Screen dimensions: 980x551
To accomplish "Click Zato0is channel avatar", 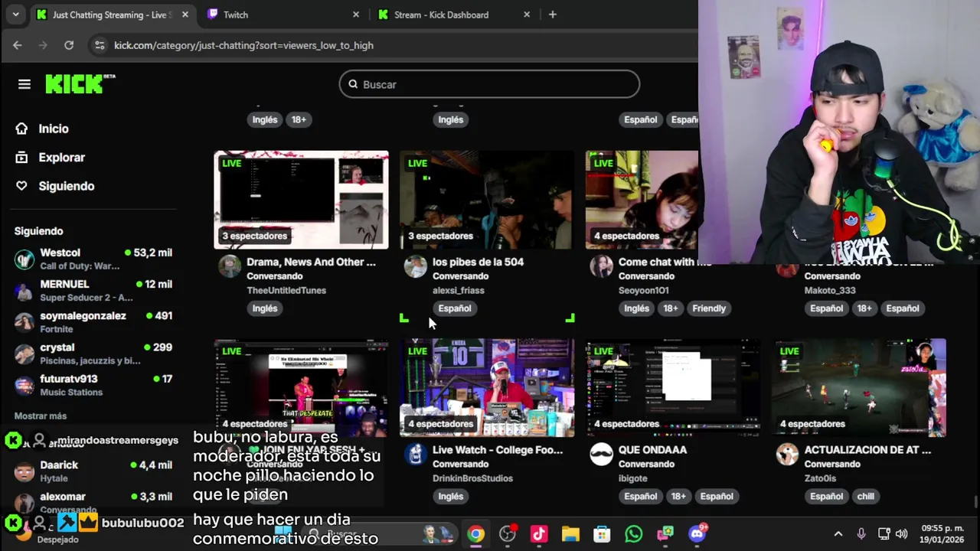I will pos(787,455).
